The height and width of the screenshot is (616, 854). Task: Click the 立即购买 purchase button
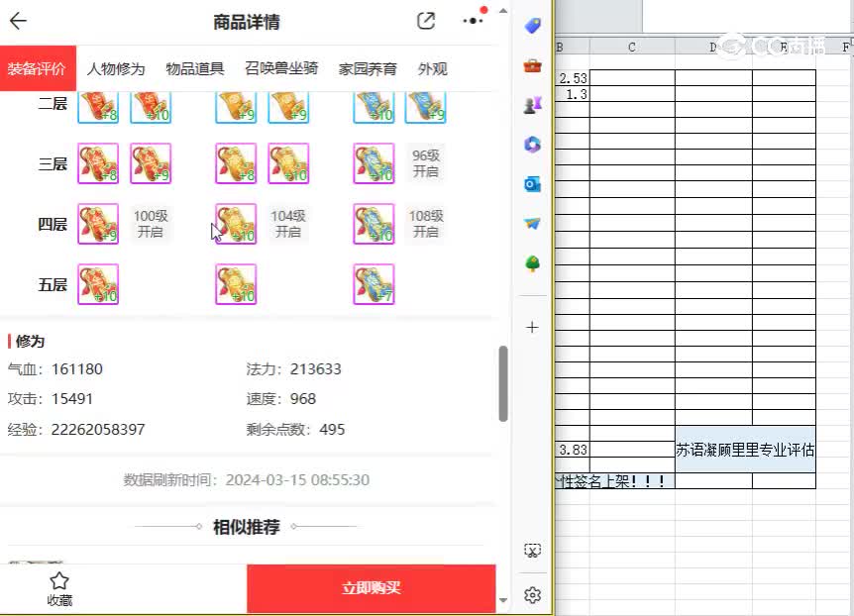coord(371,588)
